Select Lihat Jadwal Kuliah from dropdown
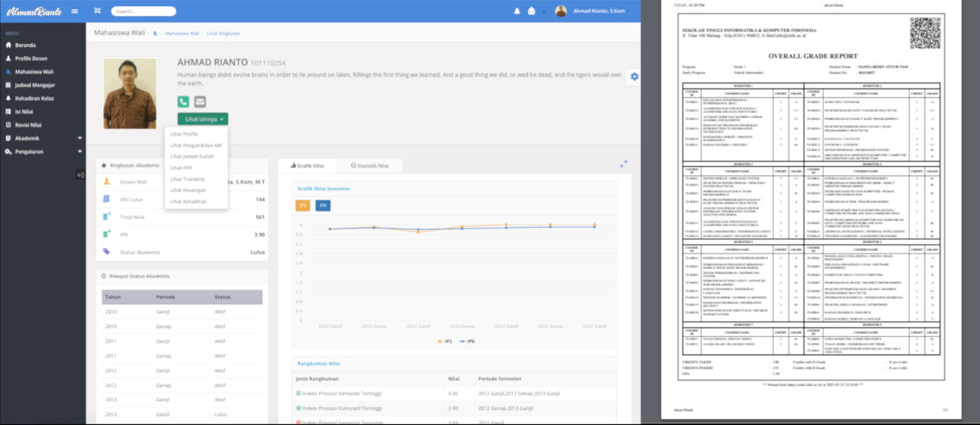This screenshot has height=425, width=980. [x=192, y=156]
